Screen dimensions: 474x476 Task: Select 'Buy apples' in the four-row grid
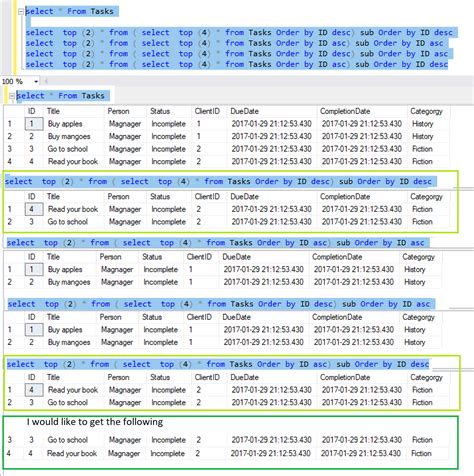click(x=65, y=124)
